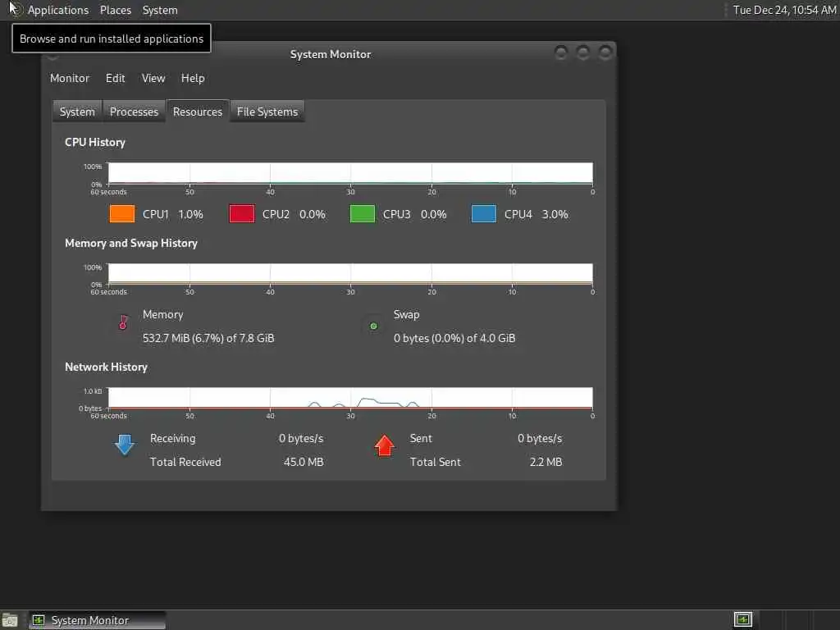Switch to the System tab
Image resolution: width=840 pixels, height=630 pixels.
tap(77, 112)
